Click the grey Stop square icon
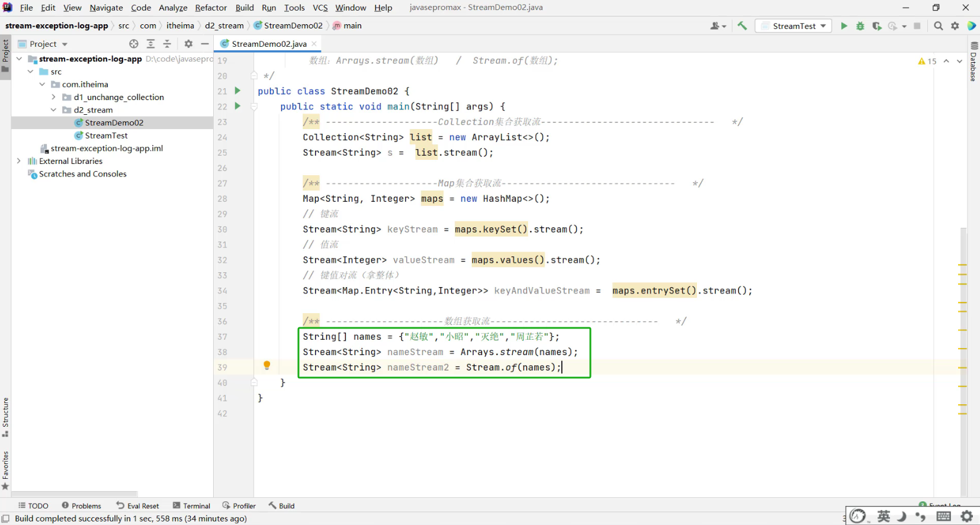The width and height of the screenshot is (980, 525). tap(917, 26)
